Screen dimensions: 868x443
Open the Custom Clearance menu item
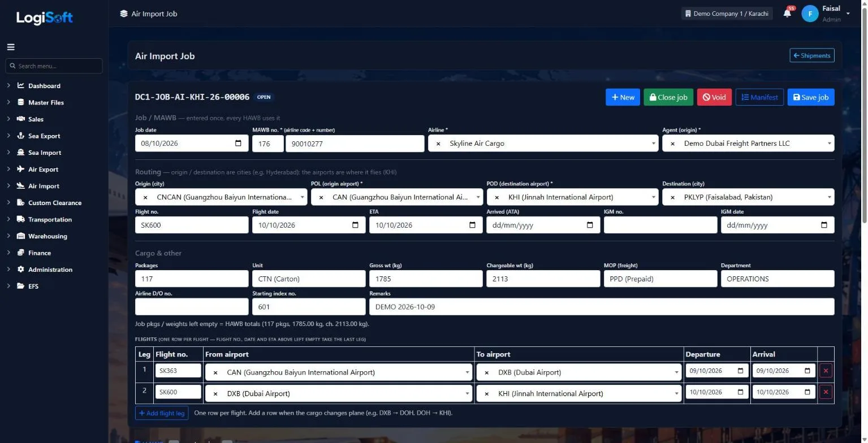pos(54,203)
